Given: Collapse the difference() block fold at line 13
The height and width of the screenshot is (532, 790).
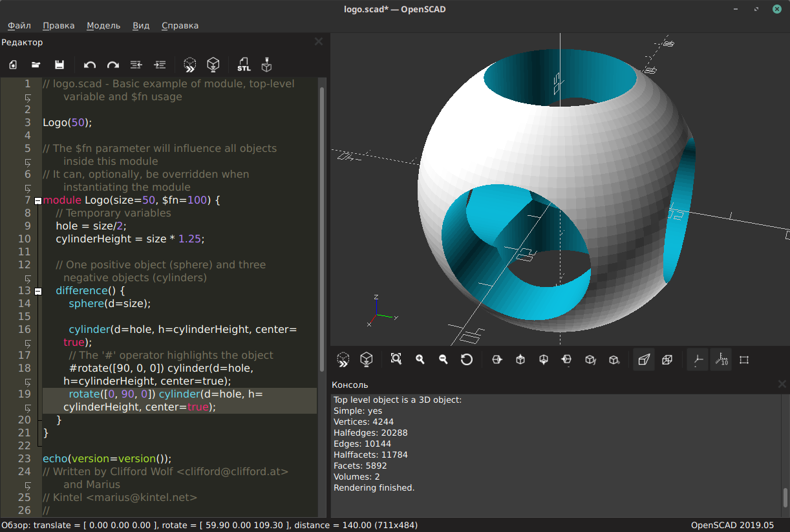Looking at the screenshot, I should (x=38, y=291).
